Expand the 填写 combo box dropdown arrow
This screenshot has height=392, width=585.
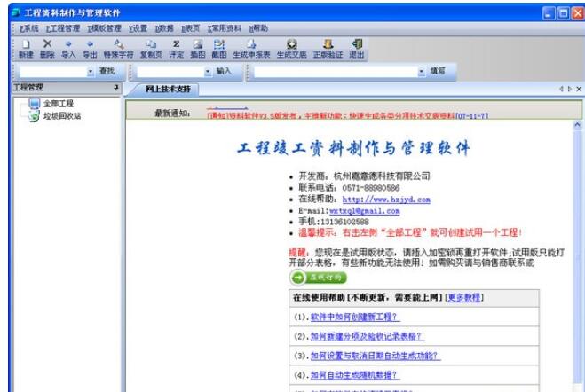(421, 72)
